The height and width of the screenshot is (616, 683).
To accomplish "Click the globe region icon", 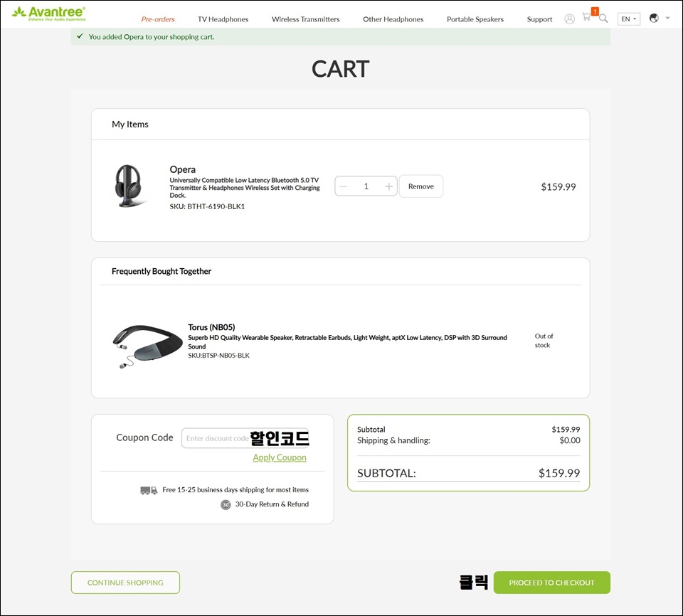I will (654, 18).
